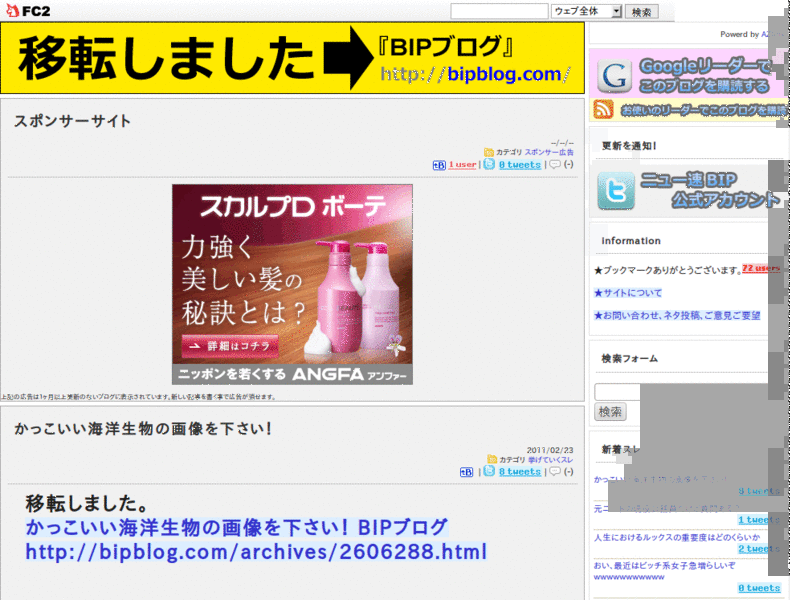The width and height of the screenshot is (800, 600).
Task: Click 詳細はコチラ button in the ad
Action: click(230, 346)
